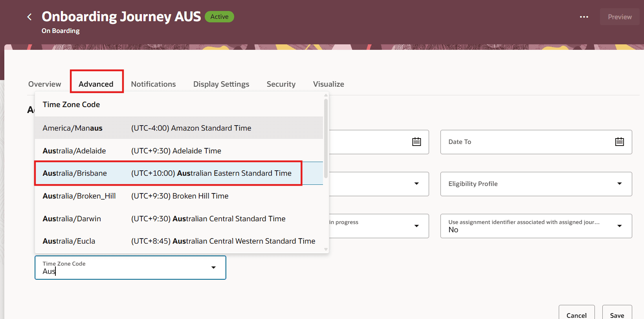Open the Date To calendar picker icon

click(x=619, y=142)
